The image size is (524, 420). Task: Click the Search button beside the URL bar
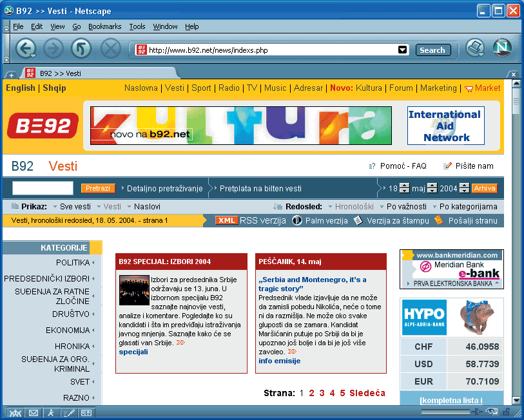433,50
